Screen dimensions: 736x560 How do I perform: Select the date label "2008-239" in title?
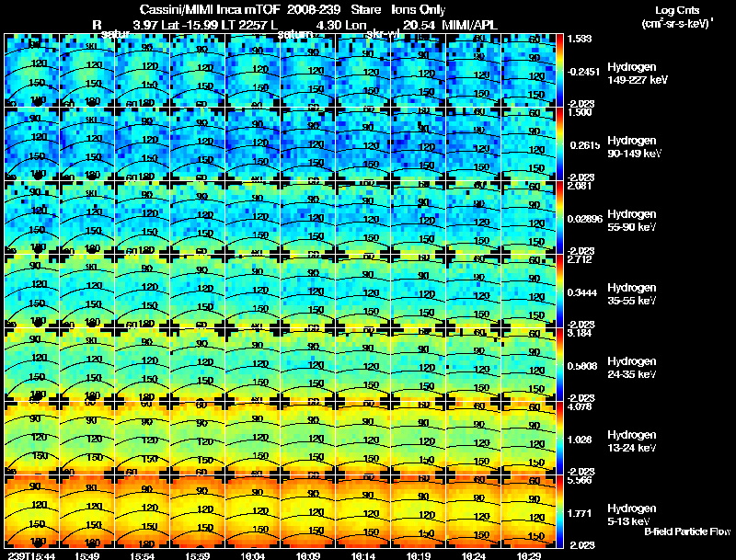point(313,10)
